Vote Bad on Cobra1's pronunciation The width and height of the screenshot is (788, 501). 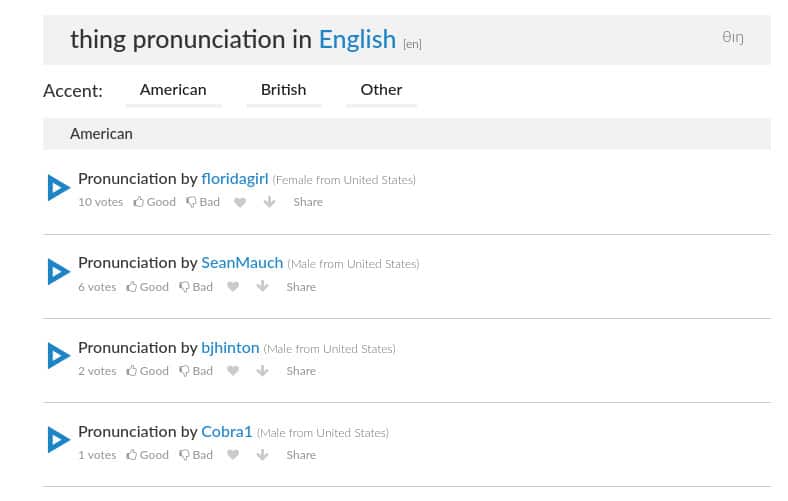(196, 455)
